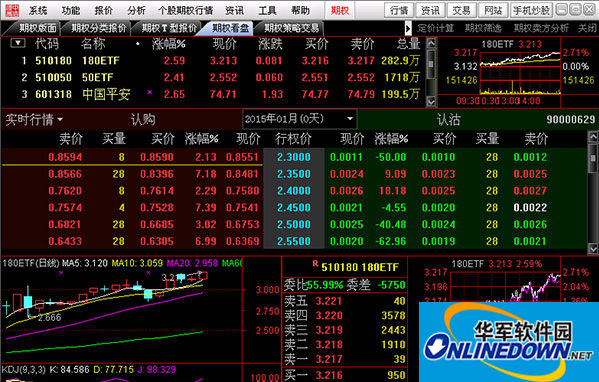Open the 报价 menu

pos(104,10)
